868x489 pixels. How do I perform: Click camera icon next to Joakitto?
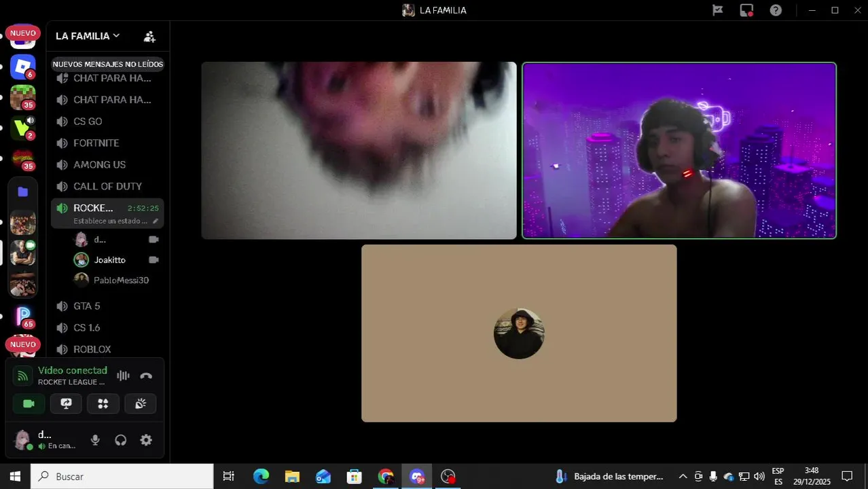pos(153,260)
